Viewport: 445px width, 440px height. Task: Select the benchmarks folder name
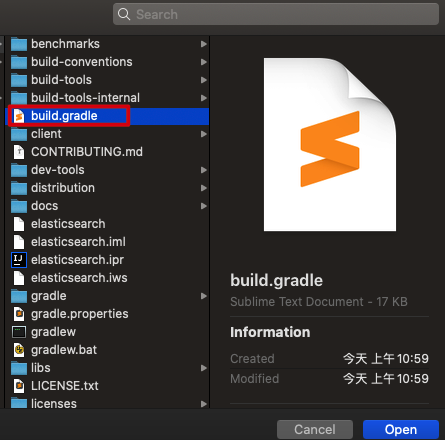point(65,44)
